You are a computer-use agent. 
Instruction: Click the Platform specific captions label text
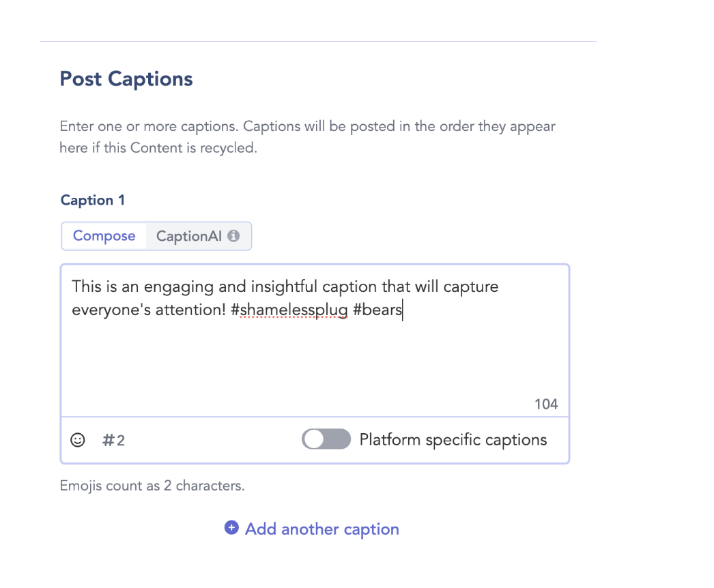click(x=453, y=439)
